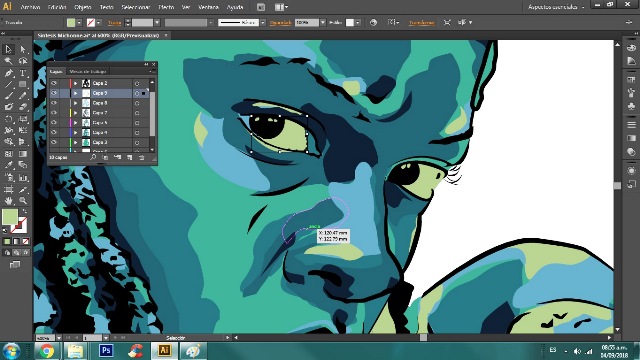640x360 pixels.
Task: Click the locate object magnifier in Capas panel
Action: (x=93, y=157)
